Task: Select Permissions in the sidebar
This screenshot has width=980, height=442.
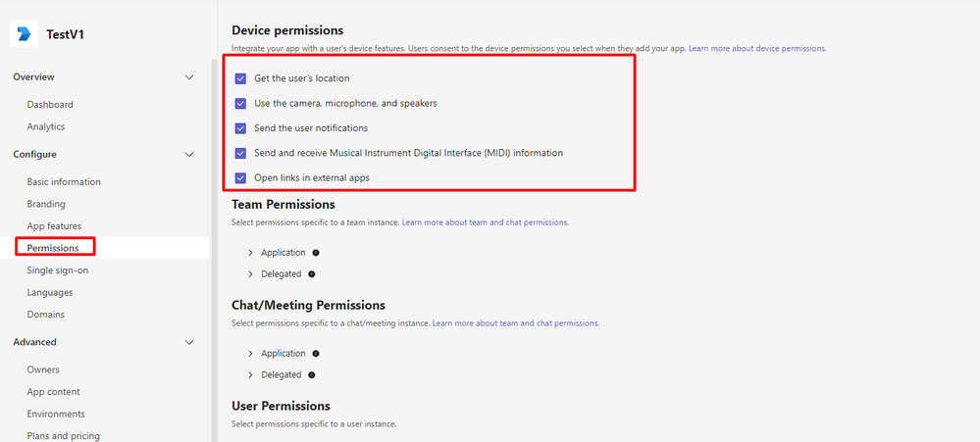Action: point(53,248)
